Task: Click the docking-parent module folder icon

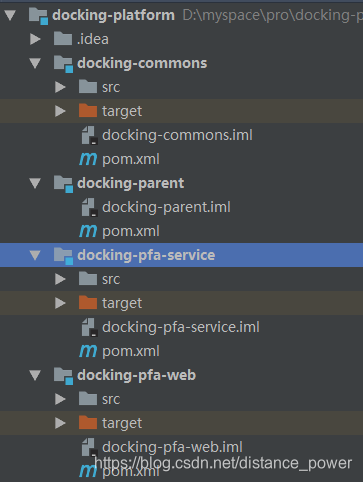Action: pyautogui.click(x=63, y=183)
